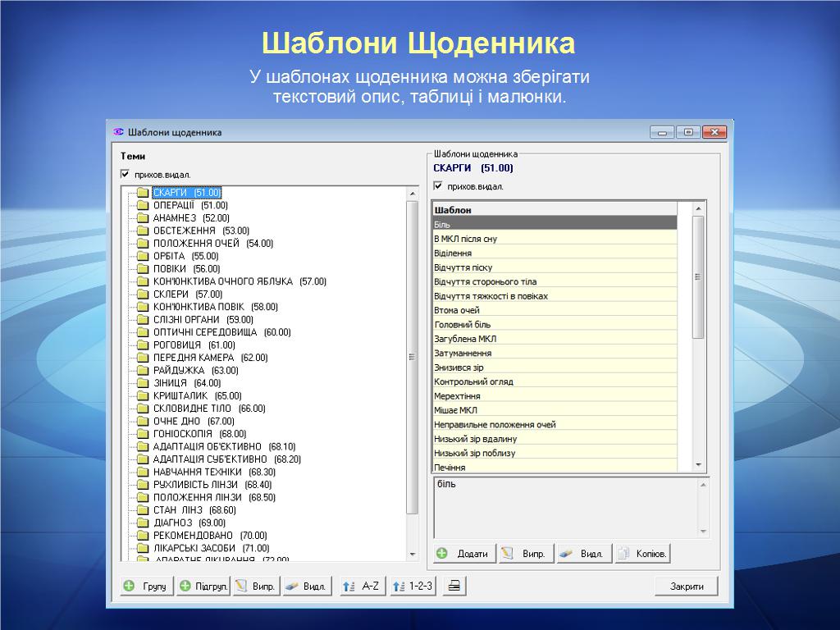Viewport: 840px width, 630px height.
Task: Select the Втома очей template in the list
Action: (457, 310)
